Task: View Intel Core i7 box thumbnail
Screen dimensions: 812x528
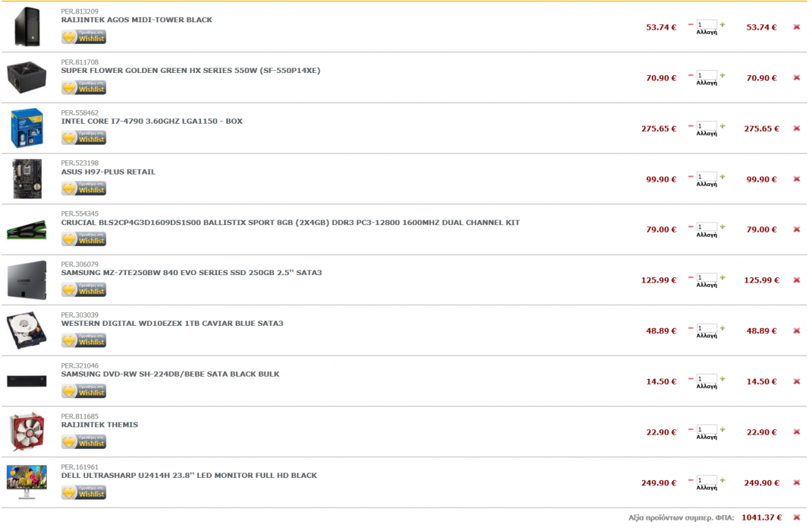Action: (x=27, y=128)
